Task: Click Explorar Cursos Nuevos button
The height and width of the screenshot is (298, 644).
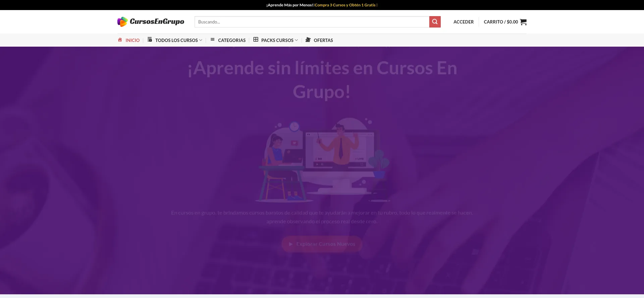Action: [322, 244]
